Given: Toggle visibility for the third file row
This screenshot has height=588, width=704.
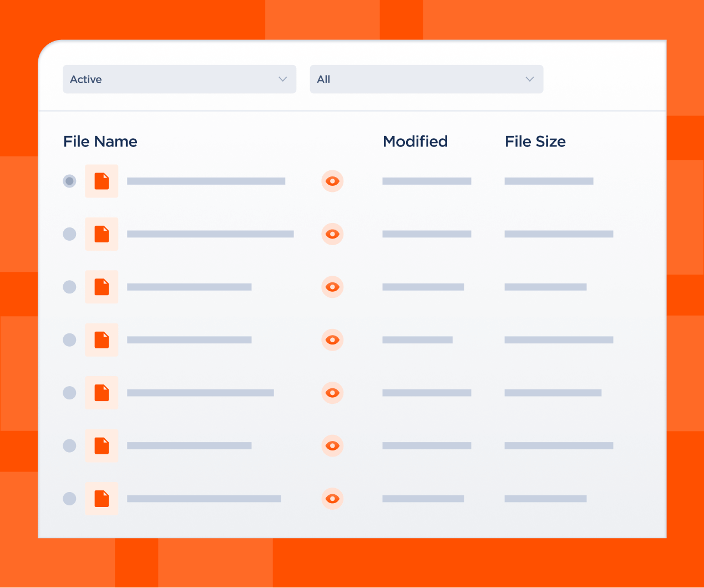Looking at the screenshot, I should point(332,287).
